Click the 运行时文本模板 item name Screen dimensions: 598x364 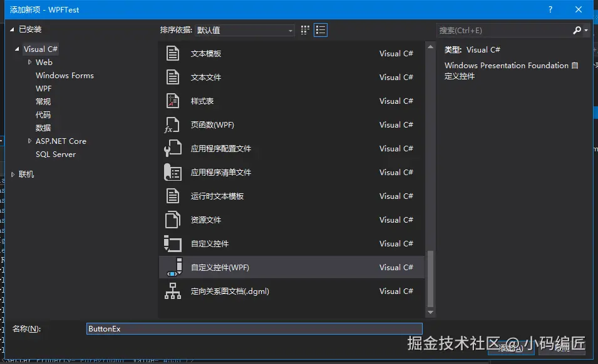pyautogui.click(x=217, y=196)
